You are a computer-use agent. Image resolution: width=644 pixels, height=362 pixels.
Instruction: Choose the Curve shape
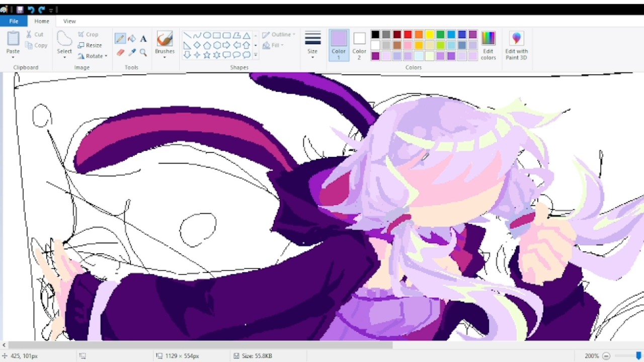pos(197,35)
